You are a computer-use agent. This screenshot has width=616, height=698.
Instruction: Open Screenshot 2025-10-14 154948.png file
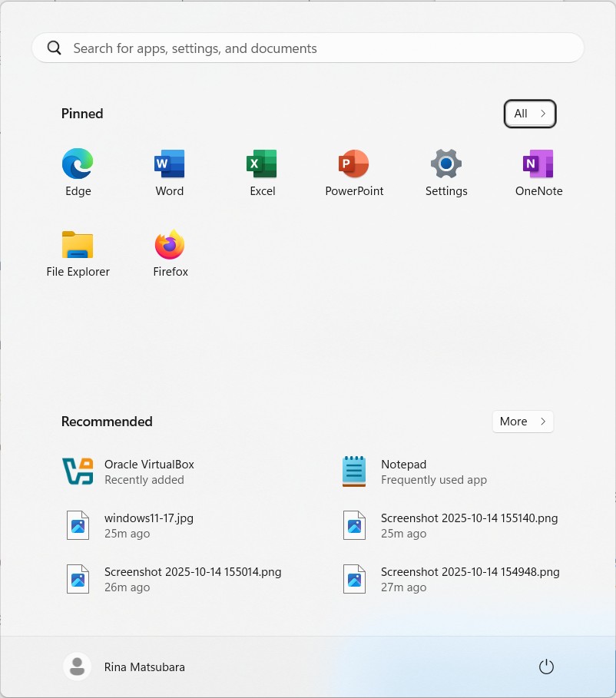pyautogui.click(x=469, y=579)
